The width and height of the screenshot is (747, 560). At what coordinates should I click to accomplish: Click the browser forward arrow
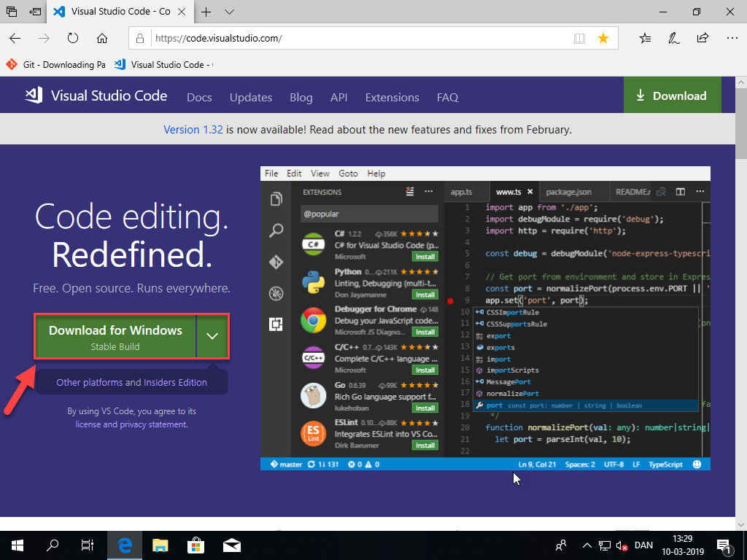click(44, 38)
